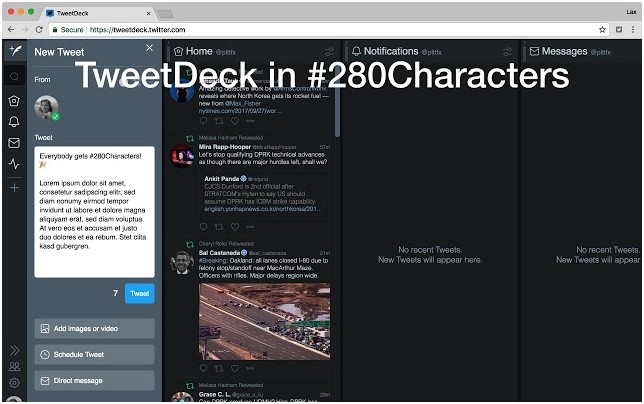Open Home column filter options
The width and height of the screenshot is (644, 404).
[329, 51]
